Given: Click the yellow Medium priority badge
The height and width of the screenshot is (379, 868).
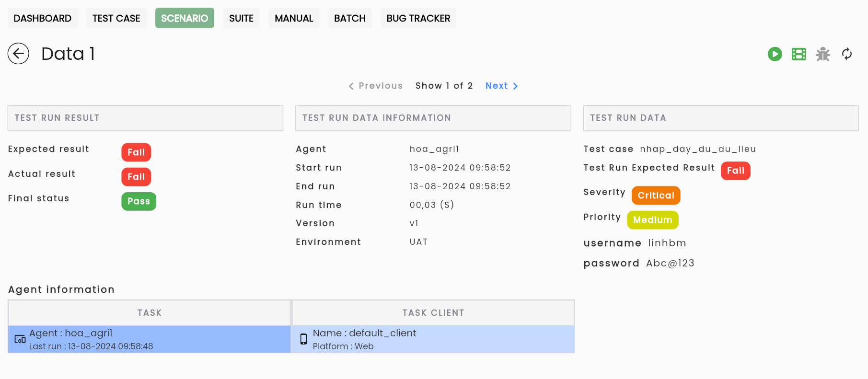Looking at the screenshot, I should [x=652, y=220].
